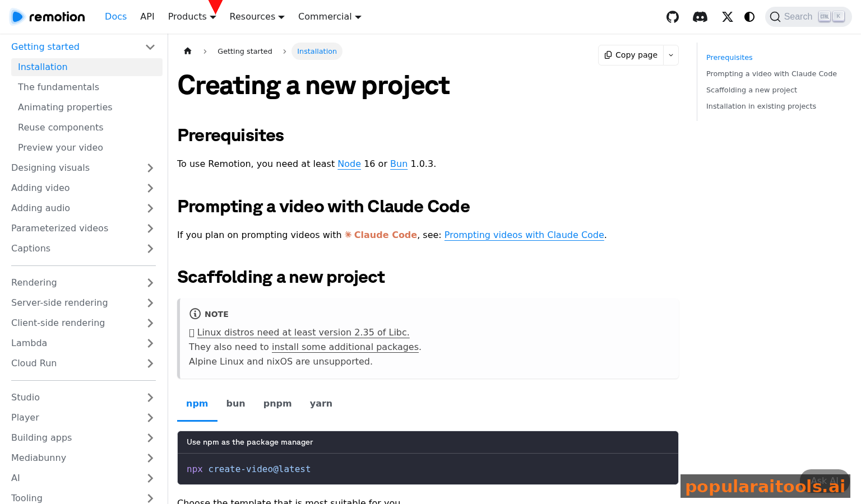Click the search magnifier icon
Screen dimensions: 861x504
click(x=775, y=17)
